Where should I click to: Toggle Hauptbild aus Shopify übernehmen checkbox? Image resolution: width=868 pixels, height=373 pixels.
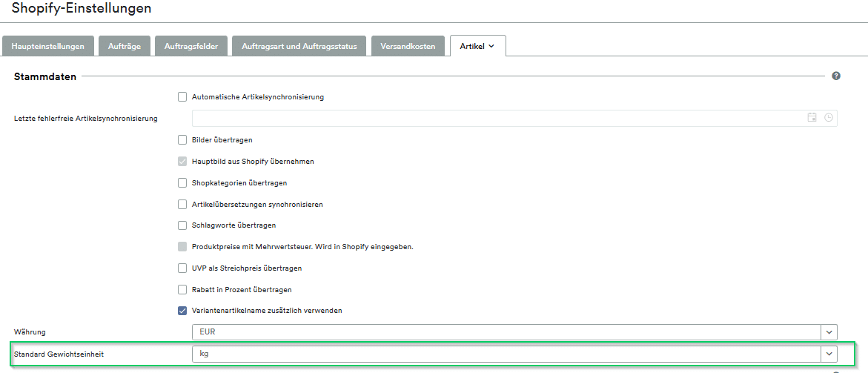tap(182, 162)
